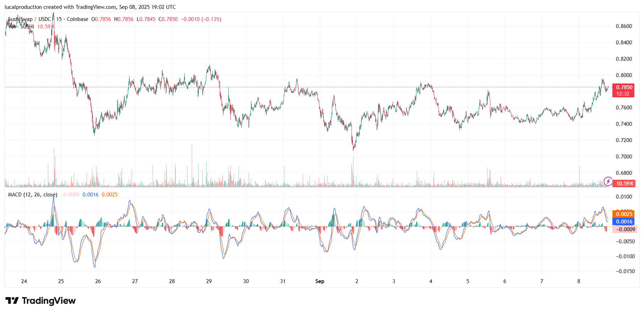The image size is (644, 314).
Task: Click the 0.8200 price axis label
Action: tap(624, 59)
